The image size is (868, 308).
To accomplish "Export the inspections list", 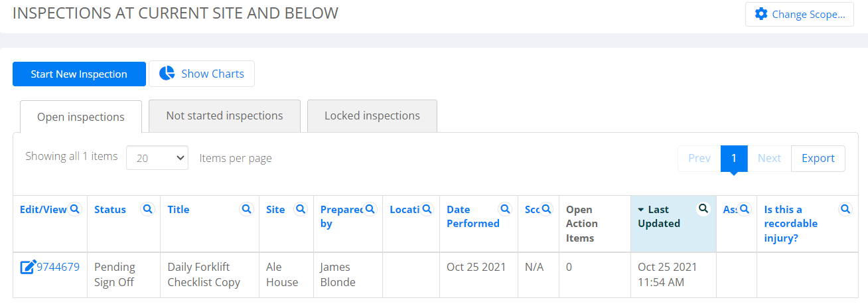I will [818, 158].
